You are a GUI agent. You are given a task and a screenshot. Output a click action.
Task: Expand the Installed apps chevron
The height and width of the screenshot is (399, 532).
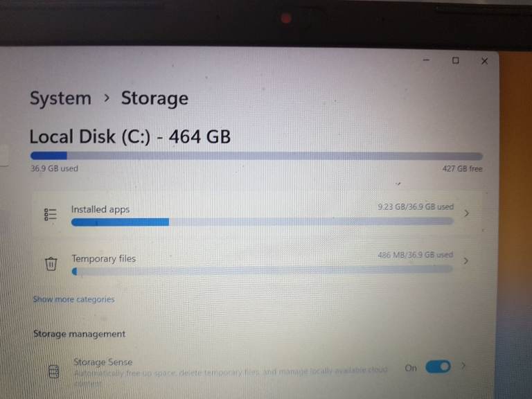pos(466,213)
